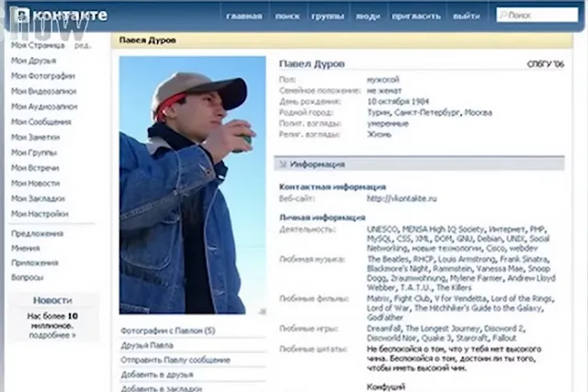Go to Мои Сообщения
This screenshot has height=392, width=588.
click(x=40, y=121)
